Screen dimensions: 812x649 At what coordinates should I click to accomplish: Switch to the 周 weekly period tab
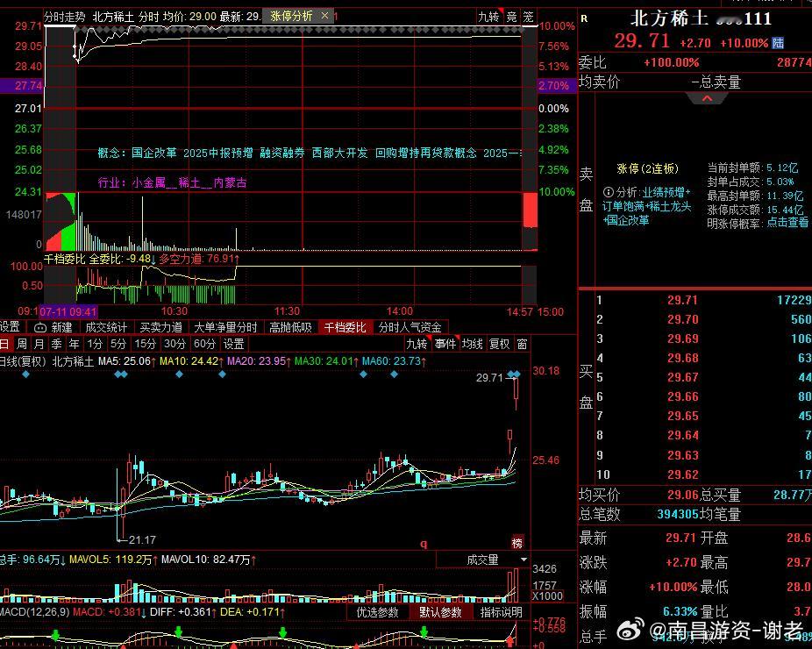click(22, 344)
